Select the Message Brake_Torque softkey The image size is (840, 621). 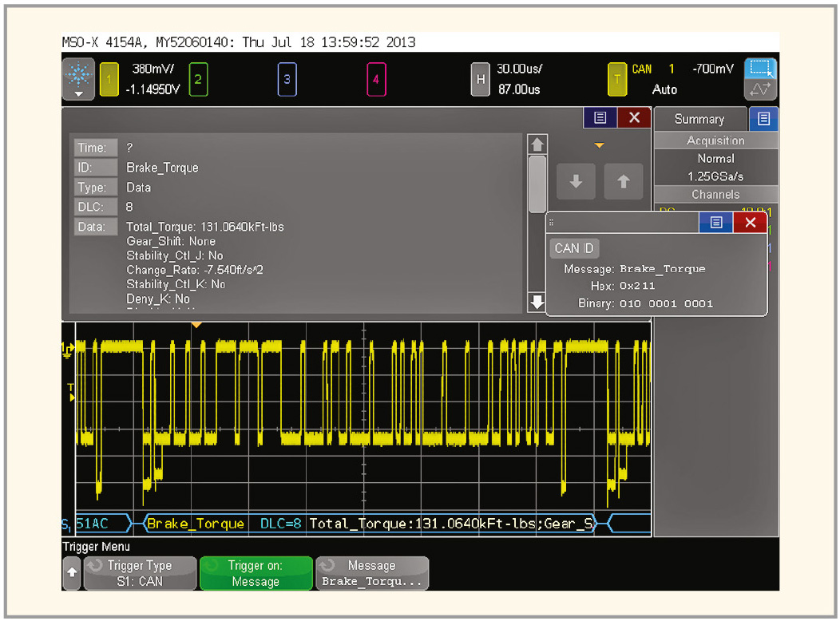[371, 573]
